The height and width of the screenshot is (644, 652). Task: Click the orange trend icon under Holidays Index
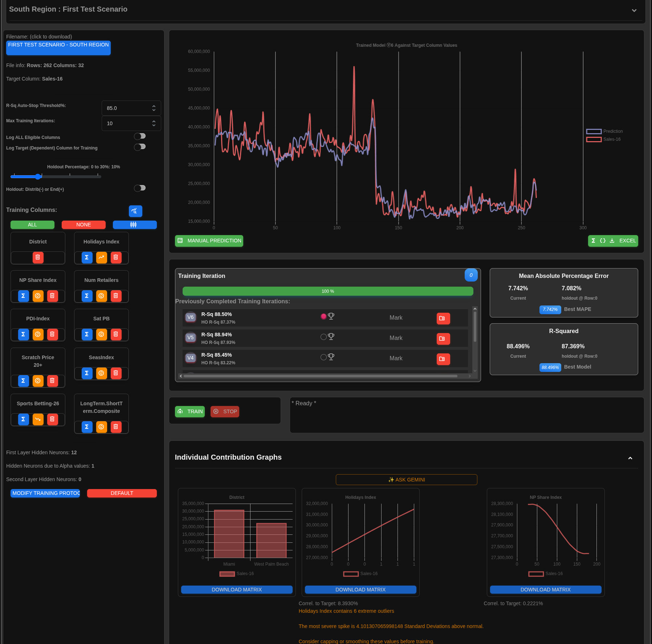coord(101,257)
